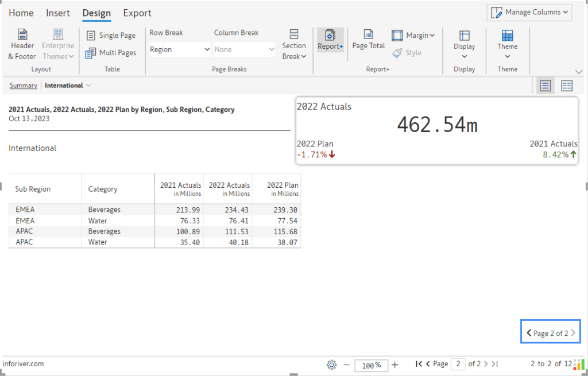Visit the inforiver.com link

pyautogui.click(x=23, y=363)
